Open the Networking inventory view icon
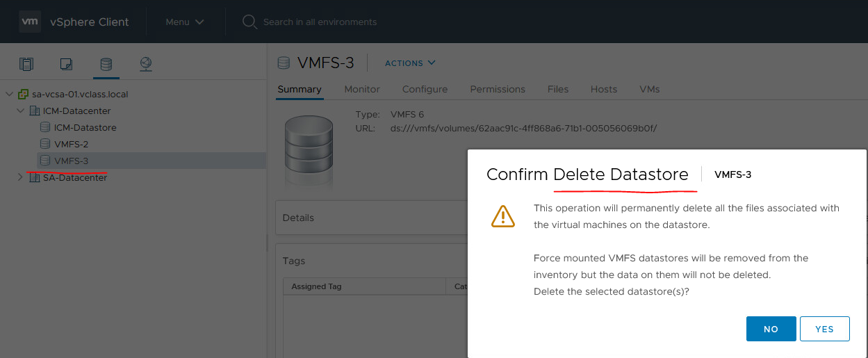 click(x=145, y=64)
